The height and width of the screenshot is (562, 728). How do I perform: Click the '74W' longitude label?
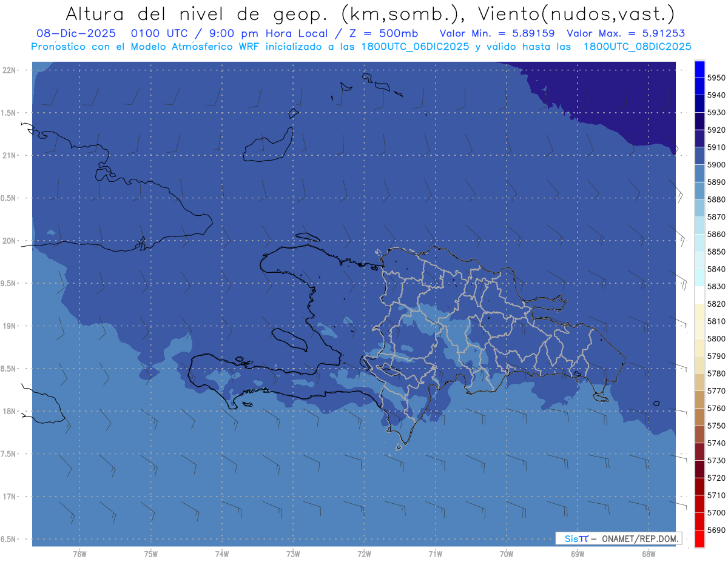222,554
